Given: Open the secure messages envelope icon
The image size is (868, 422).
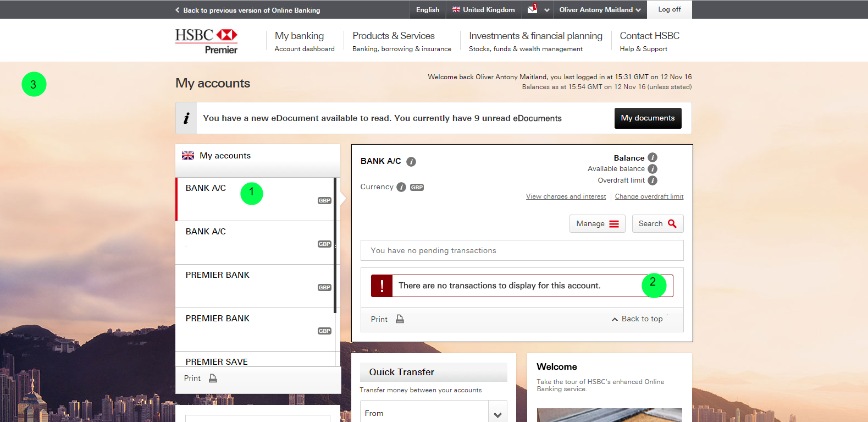Looking at the screenshot, I should tap(532, 9).
